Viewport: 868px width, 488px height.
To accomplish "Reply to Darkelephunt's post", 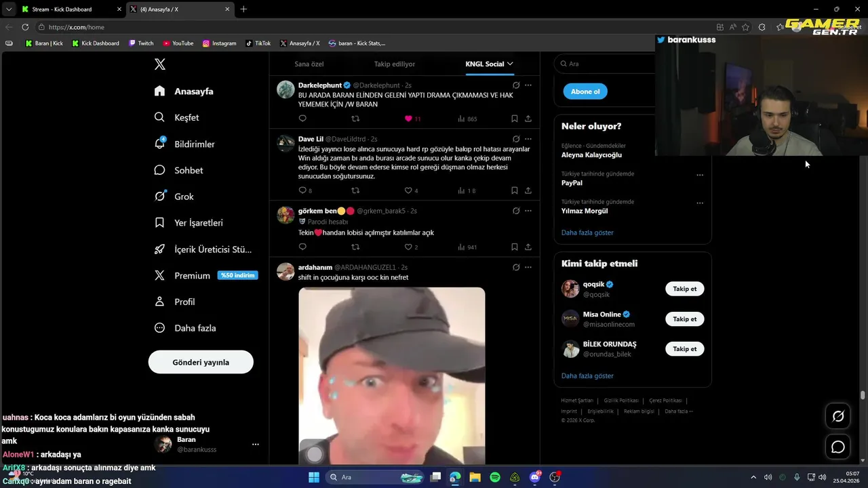I will pos(302,119).
